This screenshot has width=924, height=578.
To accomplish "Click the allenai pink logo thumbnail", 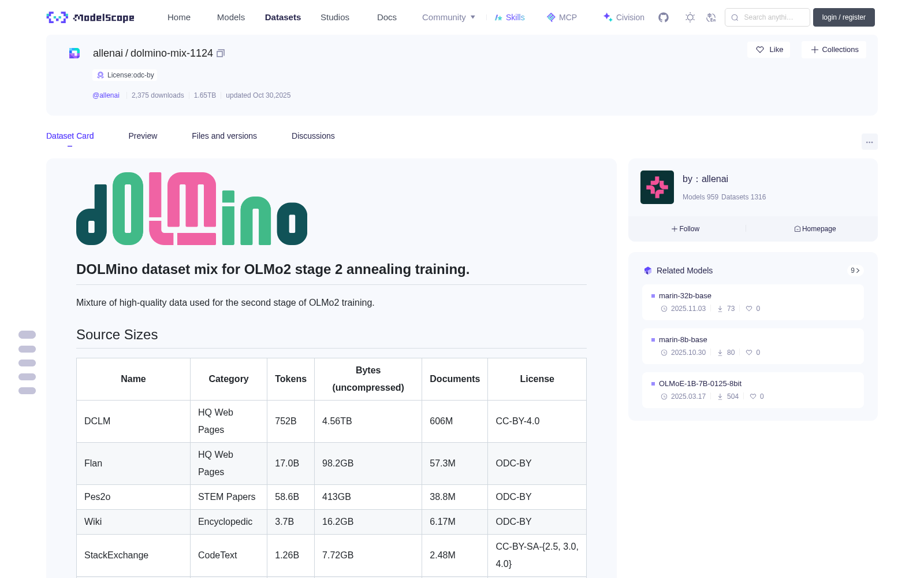I will coord(657,187).
